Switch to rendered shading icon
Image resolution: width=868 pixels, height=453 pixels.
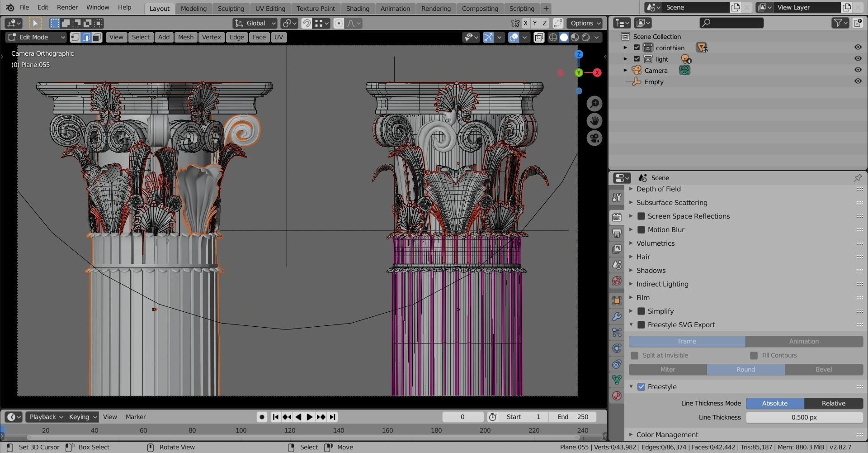click(x=585, y=37)
